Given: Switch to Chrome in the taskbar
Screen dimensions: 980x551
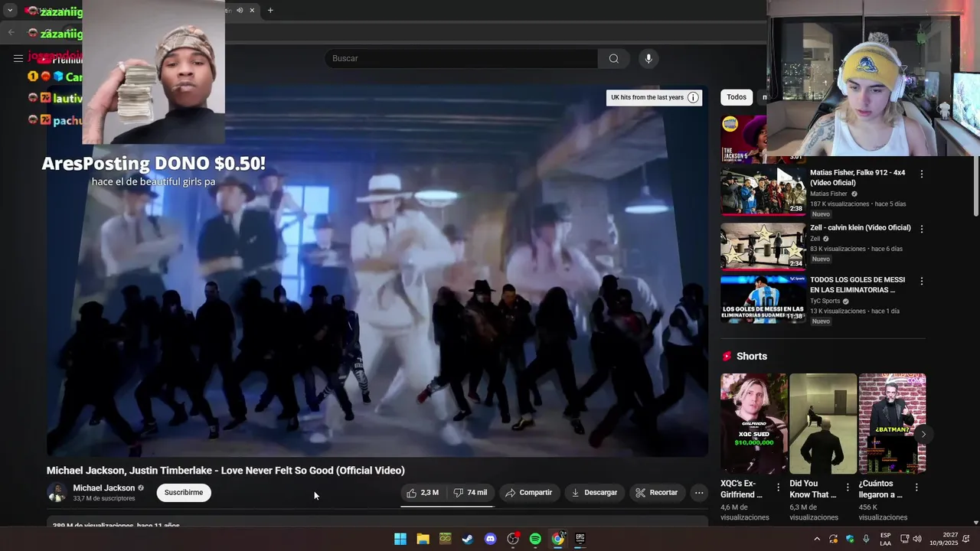Looking at the screenshot, I should [x=558, y=539].
